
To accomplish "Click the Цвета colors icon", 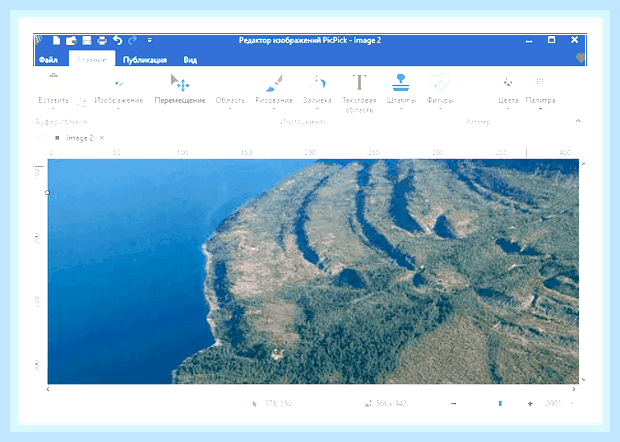I will pyautogui.click(x=508, y=82).
